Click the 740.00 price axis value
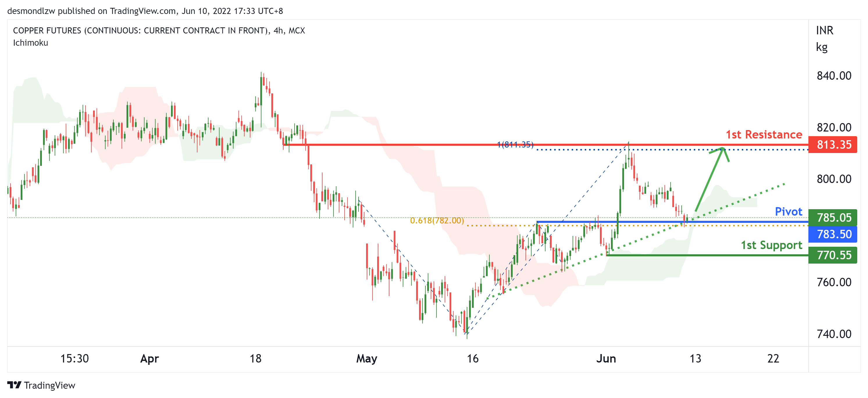The image size is (868, 398). (834, 334)
